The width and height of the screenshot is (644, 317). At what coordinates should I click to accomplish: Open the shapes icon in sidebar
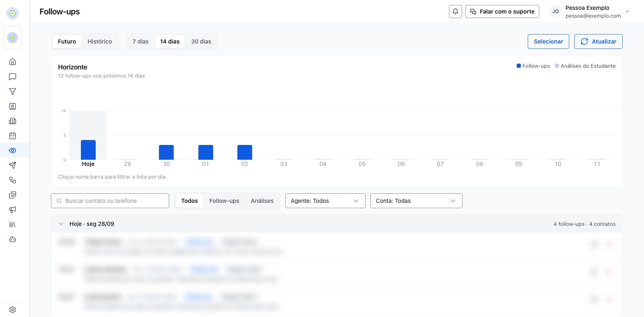tap(13, 180)
